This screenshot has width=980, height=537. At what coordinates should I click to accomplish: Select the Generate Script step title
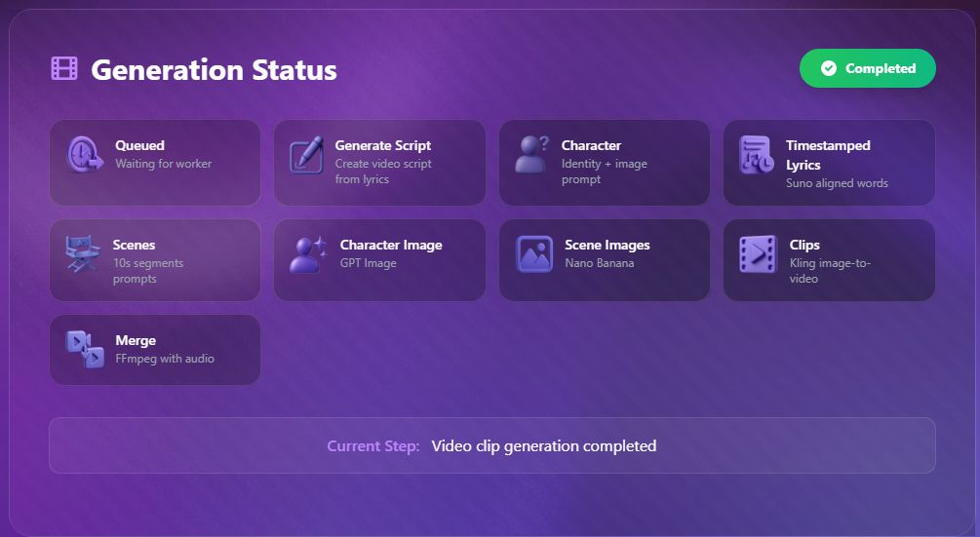point(383,145)
